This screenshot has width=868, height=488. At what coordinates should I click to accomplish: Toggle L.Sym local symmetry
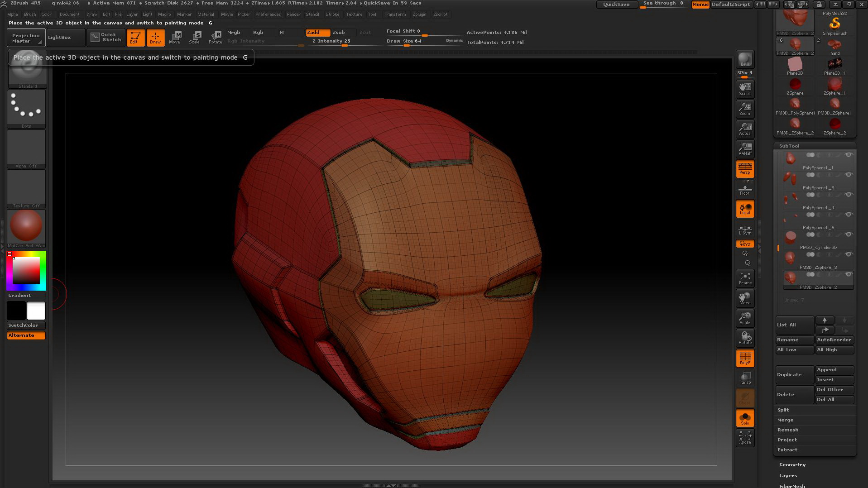(x=745, y=230)
